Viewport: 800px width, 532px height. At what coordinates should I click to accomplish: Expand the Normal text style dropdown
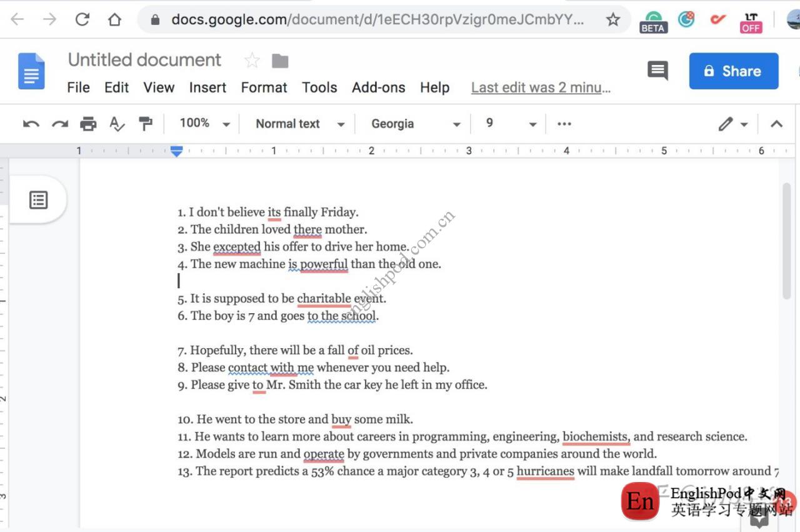tap(300, 124)
